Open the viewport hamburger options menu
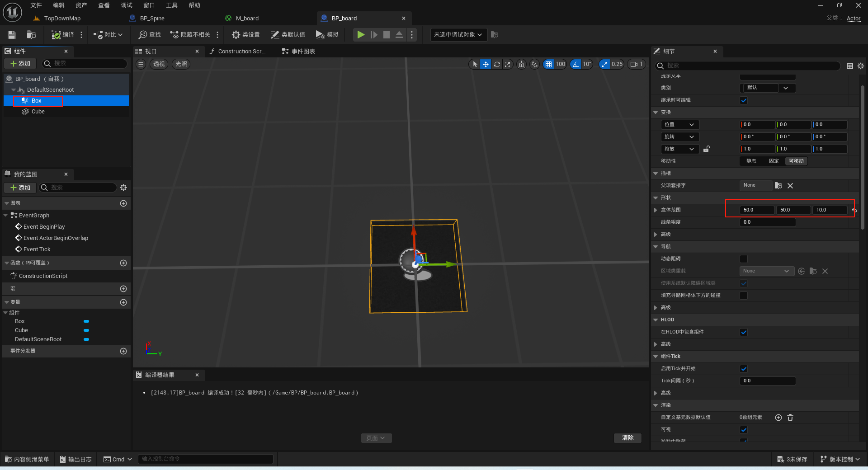This screenshot has height=470, width=868. 141,64
